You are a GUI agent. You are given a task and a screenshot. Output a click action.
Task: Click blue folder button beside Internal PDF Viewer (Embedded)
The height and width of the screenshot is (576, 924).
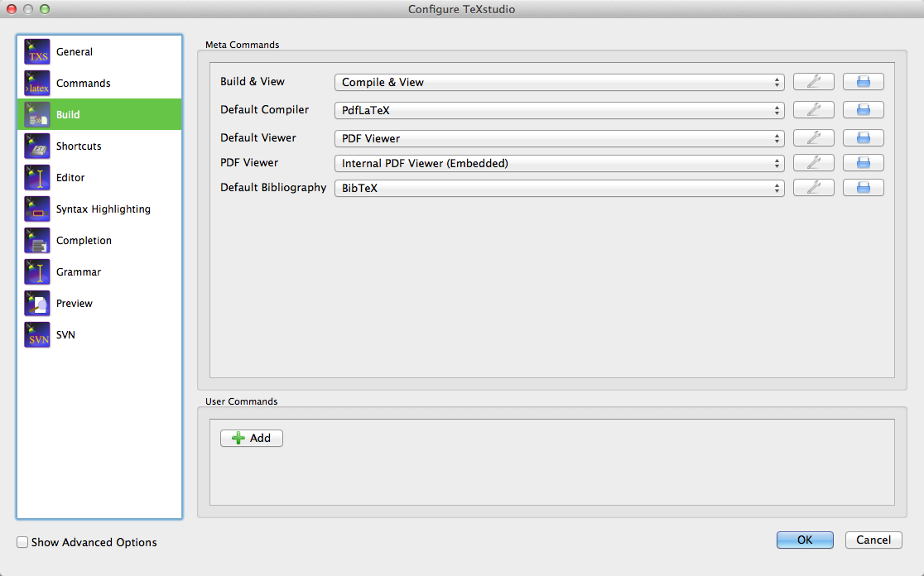tap(864, 163)
